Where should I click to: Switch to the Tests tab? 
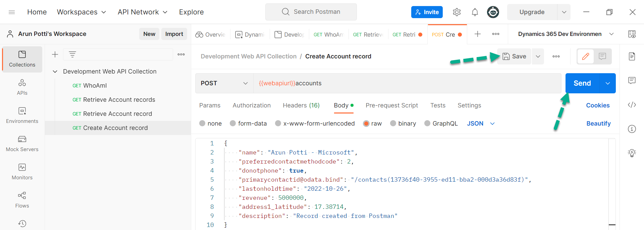pyautogui.click(x=438, y=105)
